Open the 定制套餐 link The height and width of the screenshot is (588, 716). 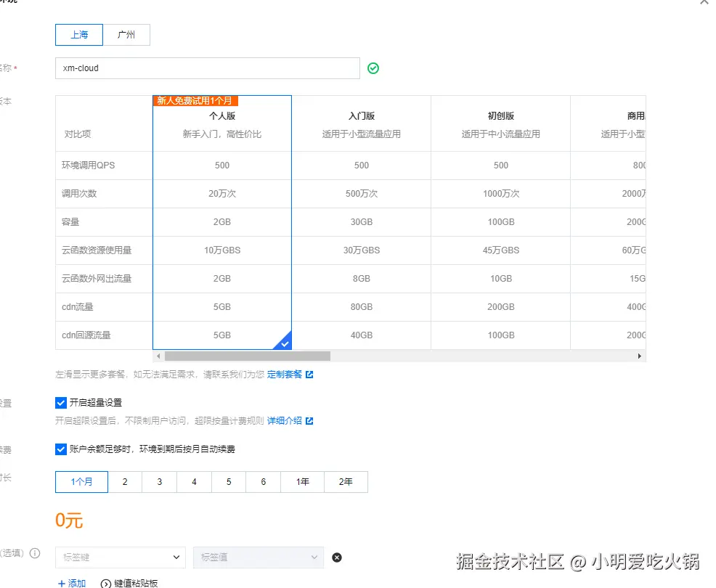pyautogui.click(x=285, y=375)
